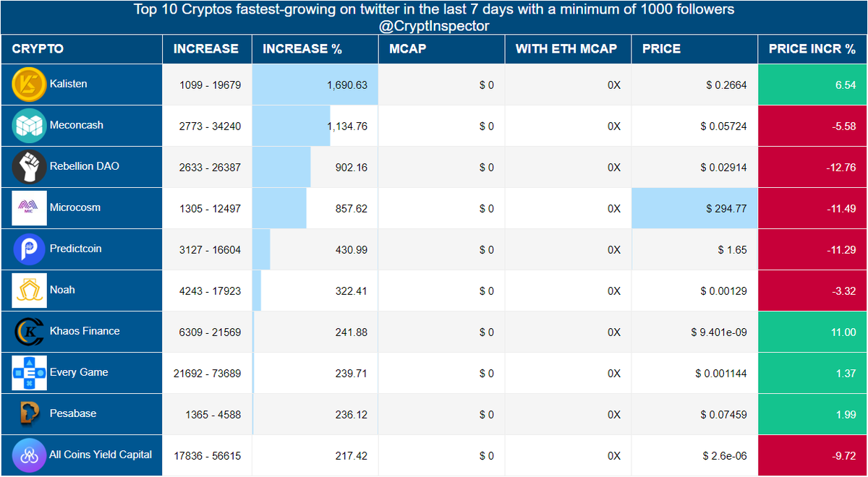Click the 241.88 increase percent cell

pyautogui.click(x=315, y=332)
